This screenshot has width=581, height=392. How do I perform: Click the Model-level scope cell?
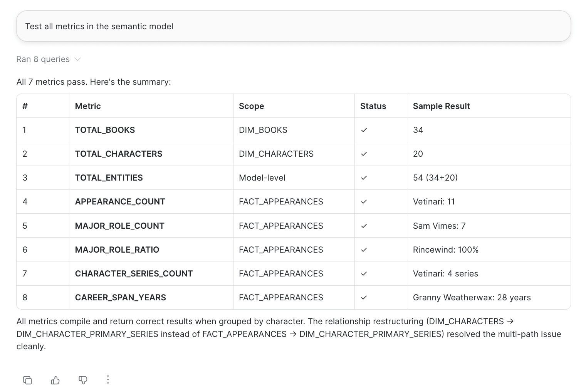(x=294, y=178)
